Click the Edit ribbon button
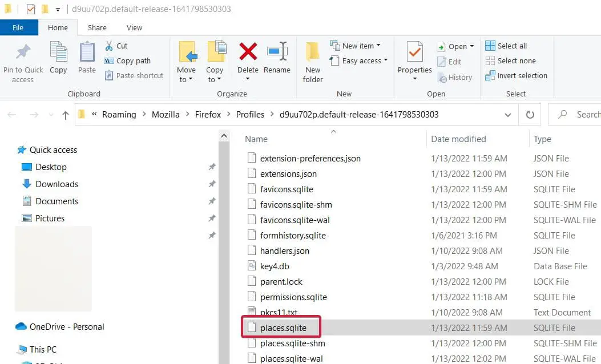The height and width of the screenshot is (364, 601). pos(449,62)
